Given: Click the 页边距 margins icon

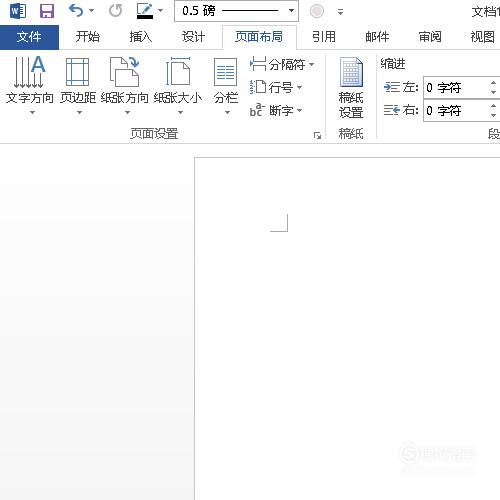Looking at the screenshot, I should tap(78, 72).
